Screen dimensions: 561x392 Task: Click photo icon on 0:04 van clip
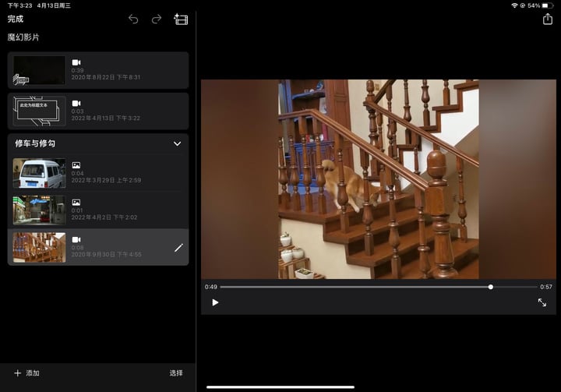(76, 165)
